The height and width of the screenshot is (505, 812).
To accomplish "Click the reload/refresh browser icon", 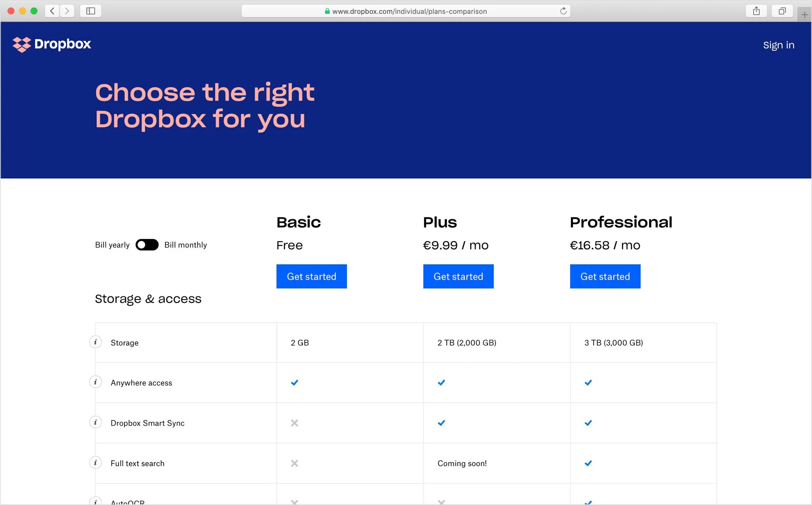I will 563,10.
